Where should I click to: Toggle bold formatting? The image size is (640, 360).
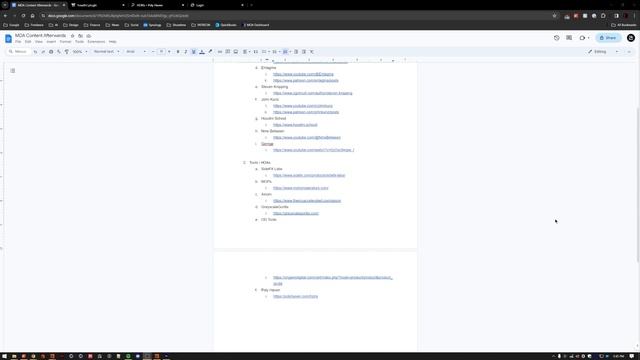[x=178, y=52]
